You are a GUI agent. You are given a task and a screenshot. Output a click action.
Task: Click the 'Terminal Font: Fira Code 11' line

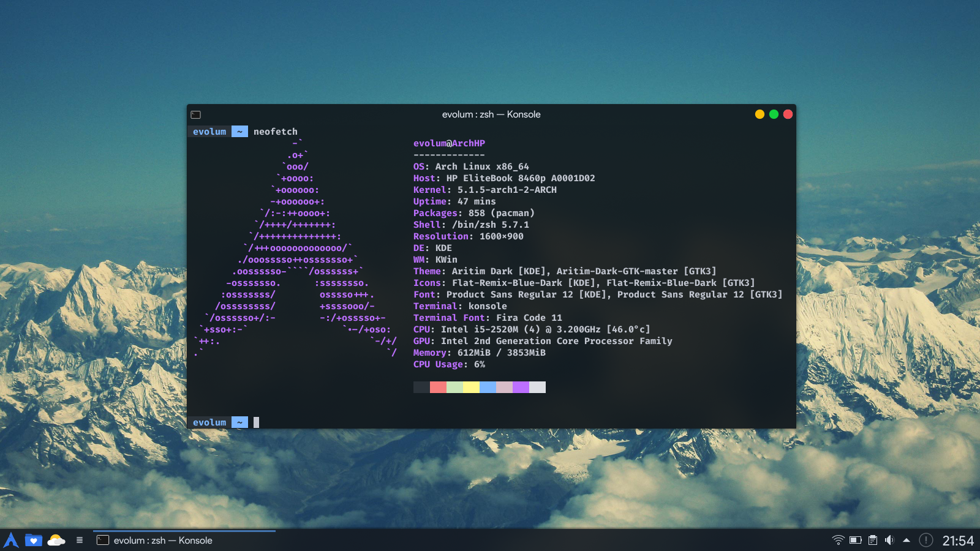(x=488, y=318)
